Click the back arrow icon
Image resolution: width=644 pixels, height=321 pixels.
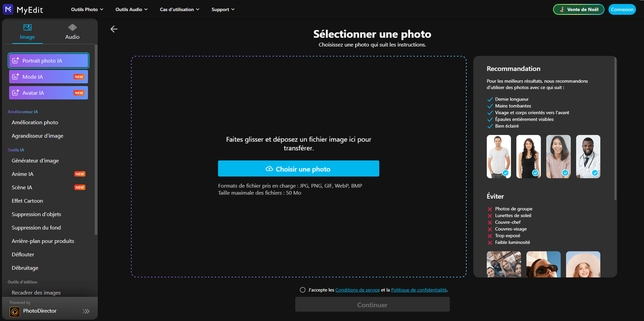(114, 29)
